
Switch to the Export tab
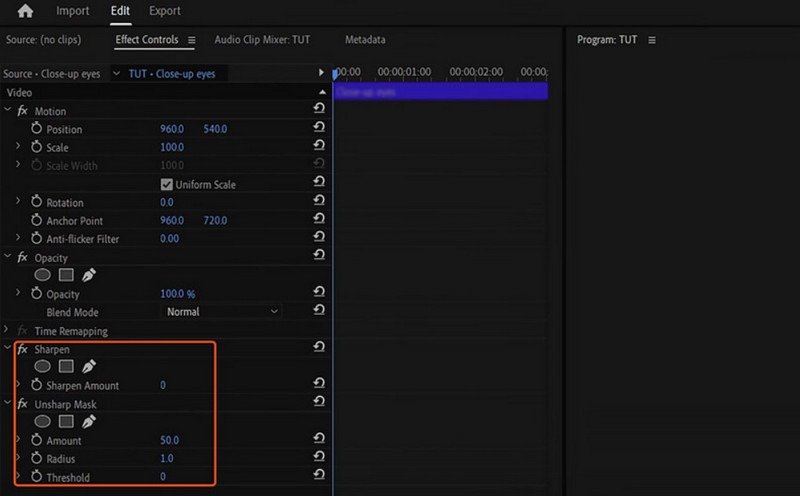165,11
